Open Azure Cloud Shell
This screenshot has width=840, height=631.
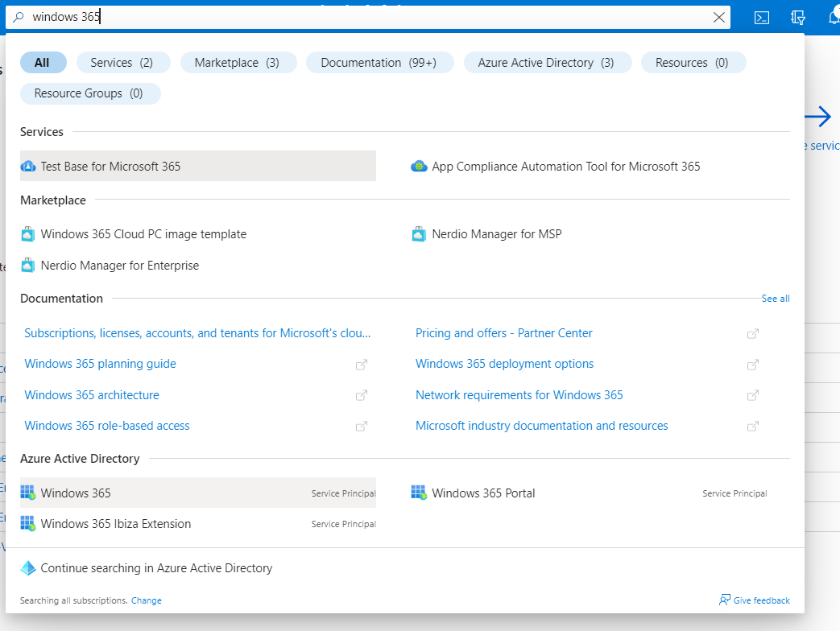[x=761, y=17]
